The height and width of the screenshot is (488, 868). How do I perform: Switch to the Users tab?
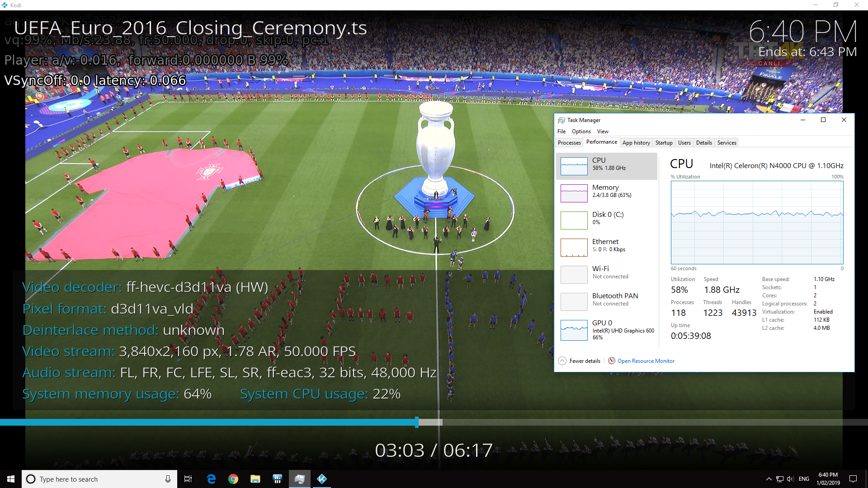point(684,143)
